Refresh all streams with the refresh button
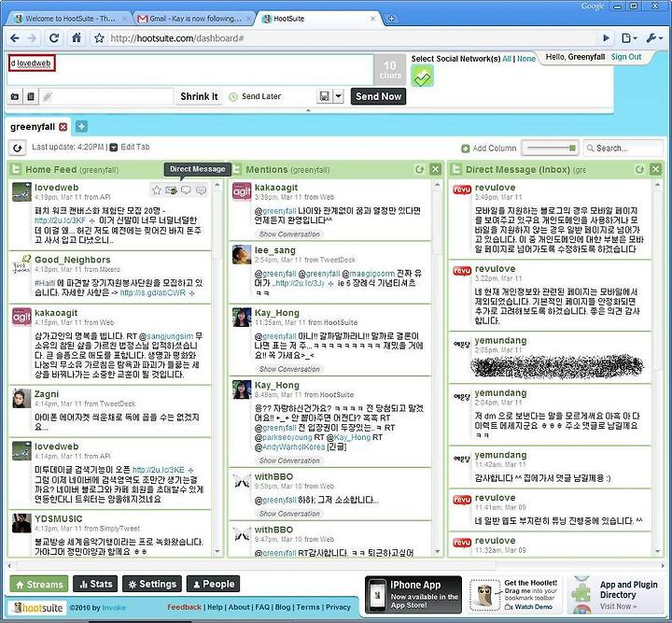The image size is (672, 623). [x=17, y=148]
